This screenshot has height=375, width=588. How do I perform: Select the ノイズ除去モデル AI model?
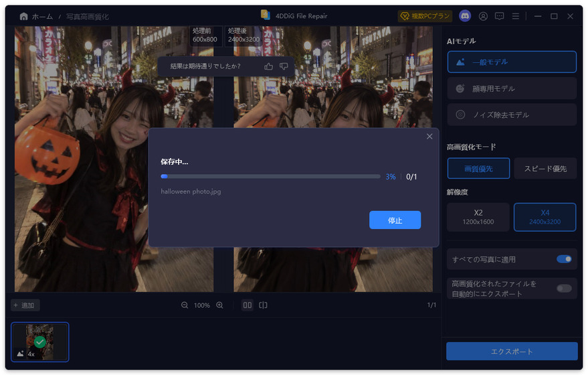click(x=512, y=115)
